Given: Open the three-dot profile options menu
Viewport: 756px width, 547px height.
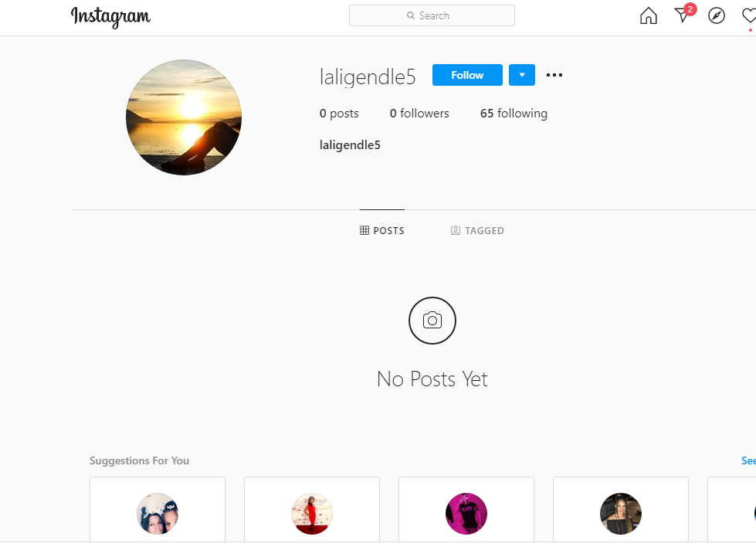Looking at the screenshot, I should point(554,75).
